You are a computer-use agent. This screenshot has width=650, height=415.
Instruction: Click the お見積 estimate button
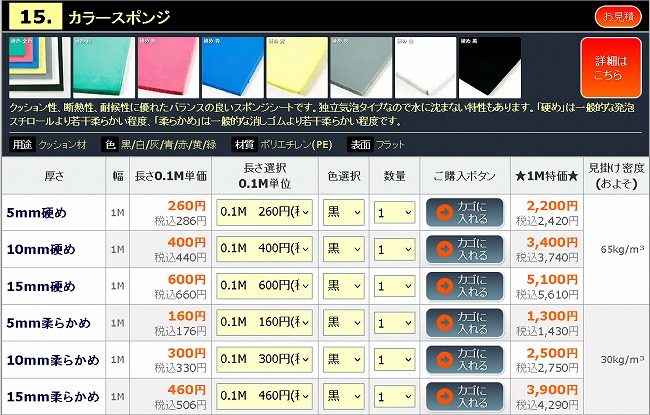point(616,16)
